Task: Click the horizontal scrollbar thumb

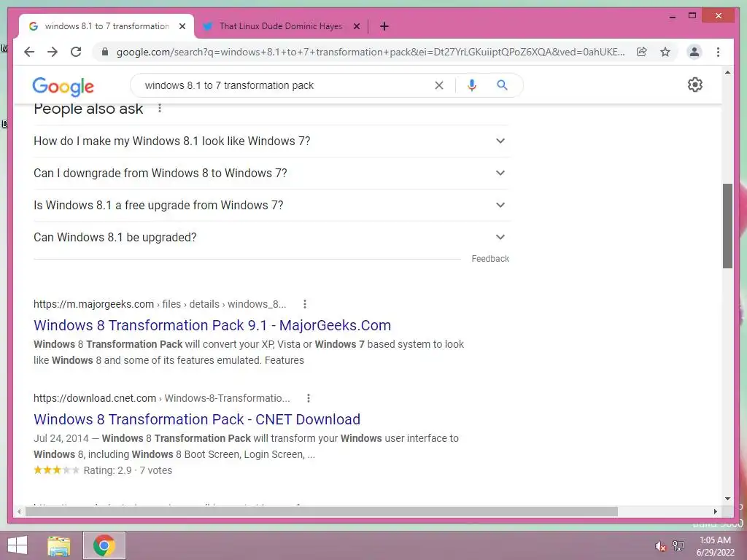Action: pyautogui.click(x=322, y=511)
